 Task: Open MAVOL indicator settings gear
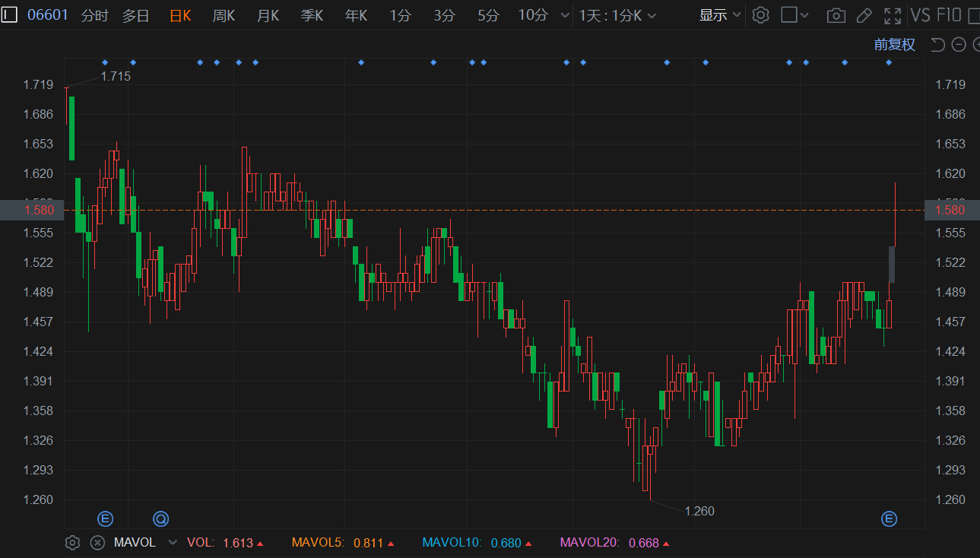click(72, 543)
